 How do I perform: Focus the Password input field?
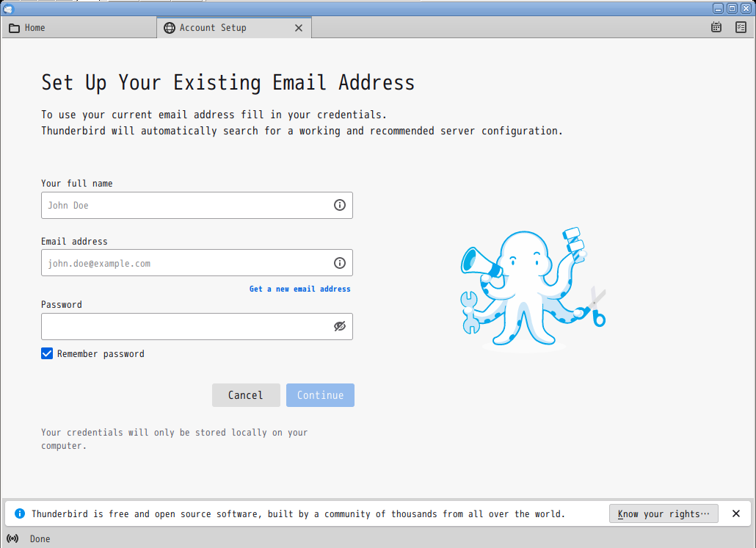pos(197,327)
